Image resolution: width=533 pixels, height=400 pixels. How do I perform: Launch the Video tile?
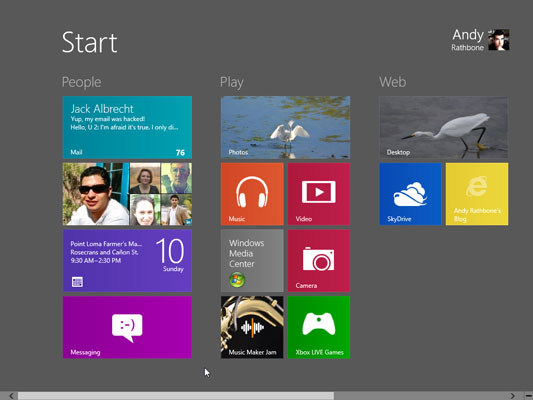(319, 194)
